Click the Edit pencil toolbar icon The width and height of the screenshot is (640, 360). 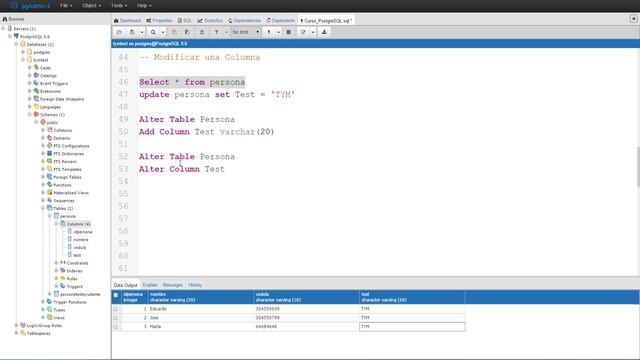[303, 32]
